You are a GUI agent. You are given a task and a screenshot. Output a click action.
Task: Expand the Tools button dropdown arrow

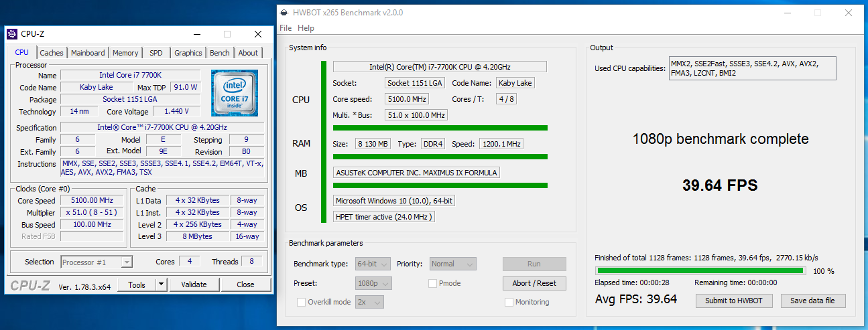click(161, 284)
